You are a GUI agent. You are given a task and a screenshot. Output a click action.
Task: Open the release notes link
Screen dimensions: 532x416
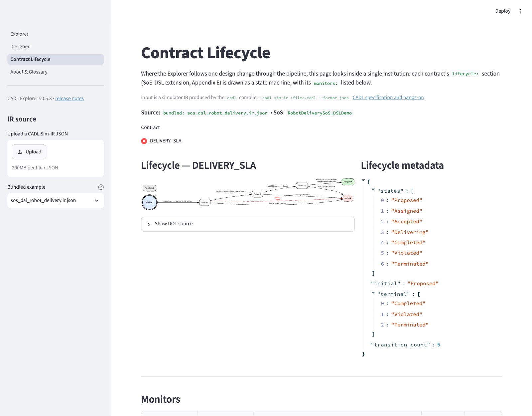(x=69, y=99)
